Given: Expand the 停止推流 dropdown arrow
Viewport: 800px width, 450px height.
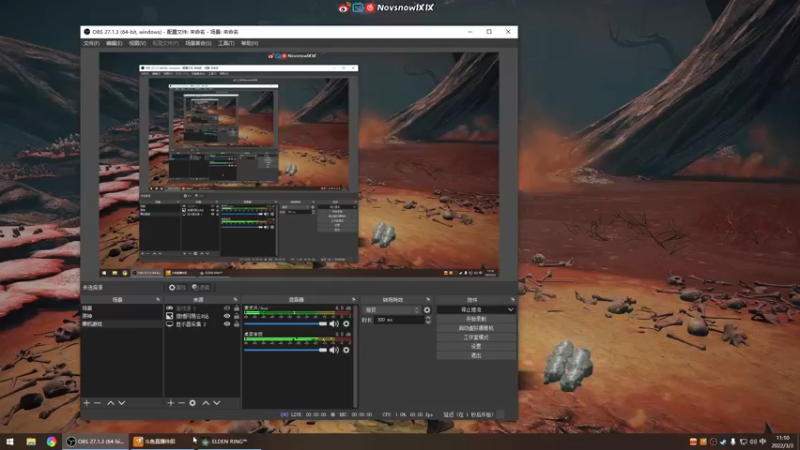Looking at the screenshot, I should [510, 310].
